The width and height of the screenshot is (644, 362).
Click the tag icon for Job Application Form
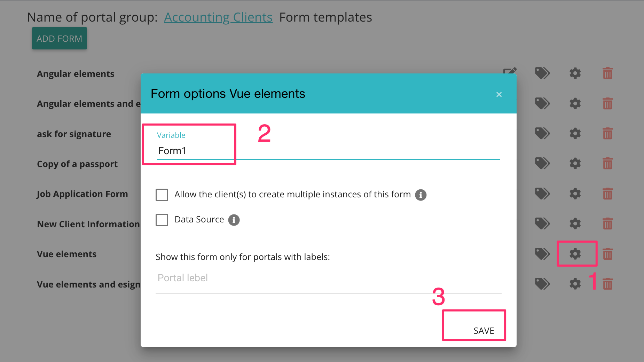point(542,194)
